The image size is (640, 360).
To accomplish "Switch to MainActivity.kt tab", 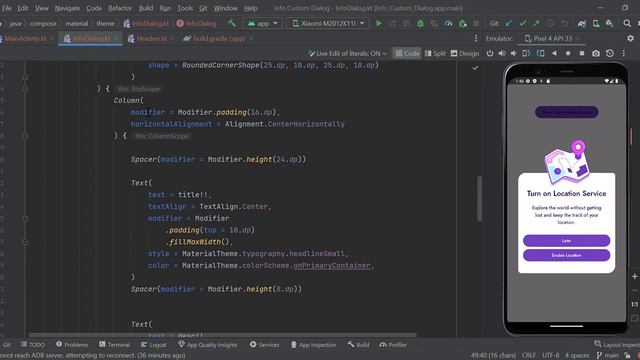I will (24, 38).
